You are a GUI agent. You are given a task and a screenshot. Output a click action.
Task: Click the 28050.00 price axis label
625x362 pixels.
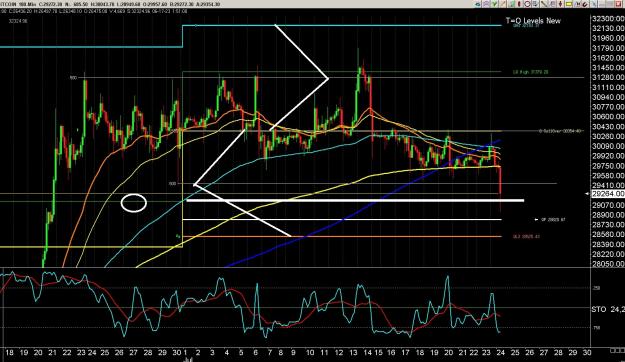(608, 264)
